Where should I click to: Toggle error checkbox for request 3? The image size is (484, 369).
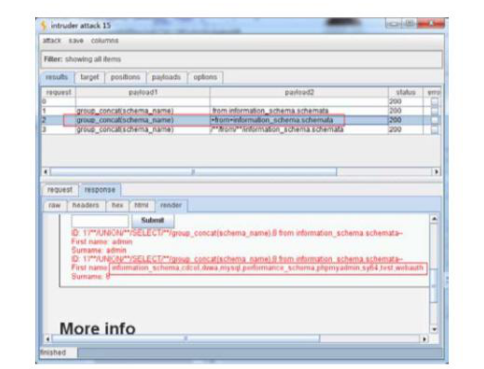[434, 129]
